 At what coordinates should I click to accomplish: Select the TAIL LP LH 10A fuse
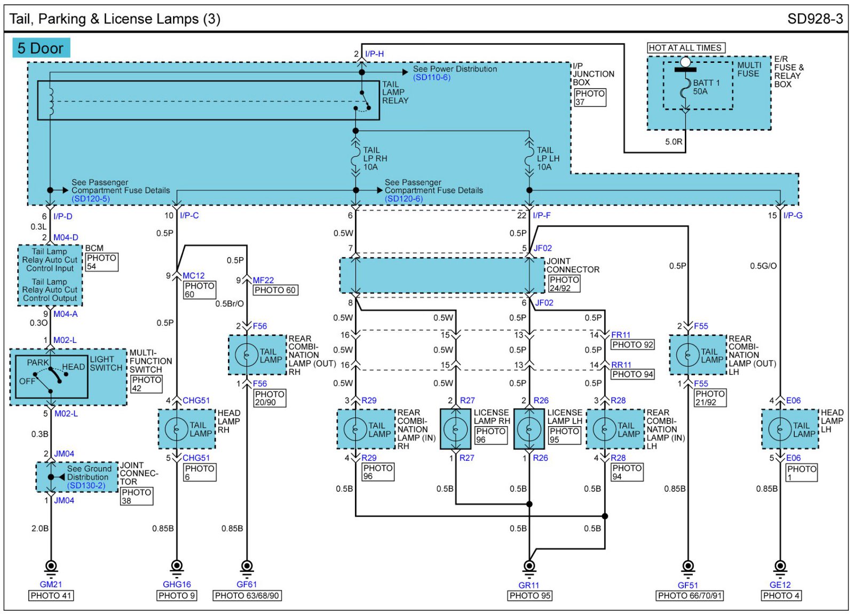529,158
